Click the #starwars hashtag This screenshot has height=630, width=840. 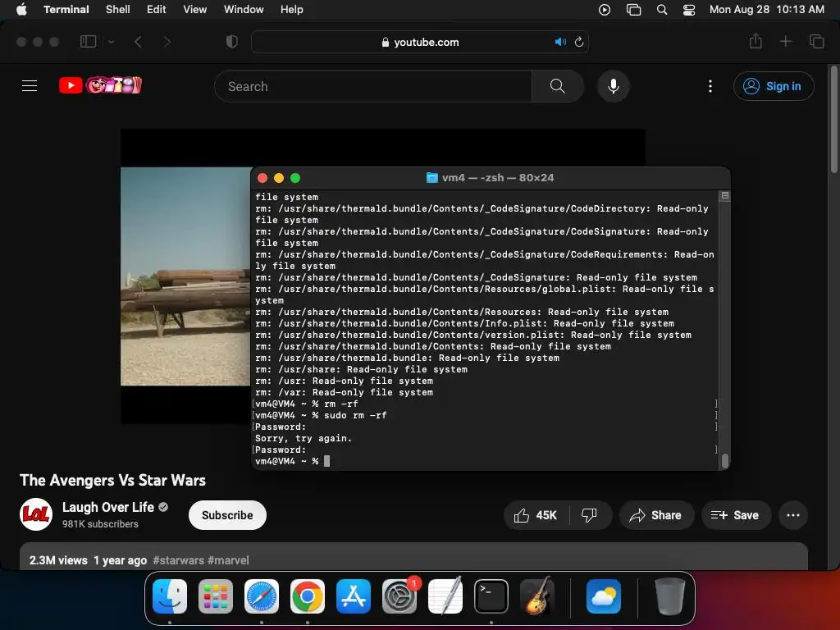click(x=178, y=560)
